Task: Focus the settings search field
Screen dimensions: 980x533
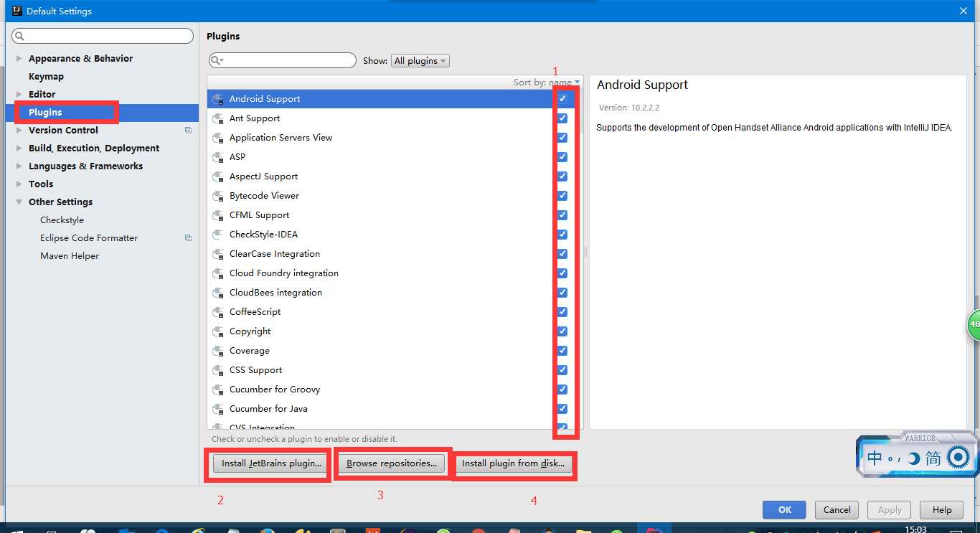Action: [x=103, y=36]
